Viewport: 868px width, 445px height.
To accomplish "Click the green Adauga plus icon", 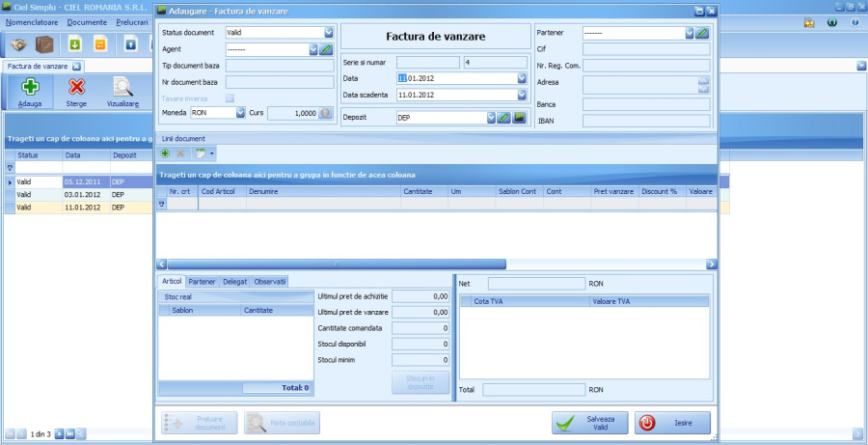I will click(29, 88).
